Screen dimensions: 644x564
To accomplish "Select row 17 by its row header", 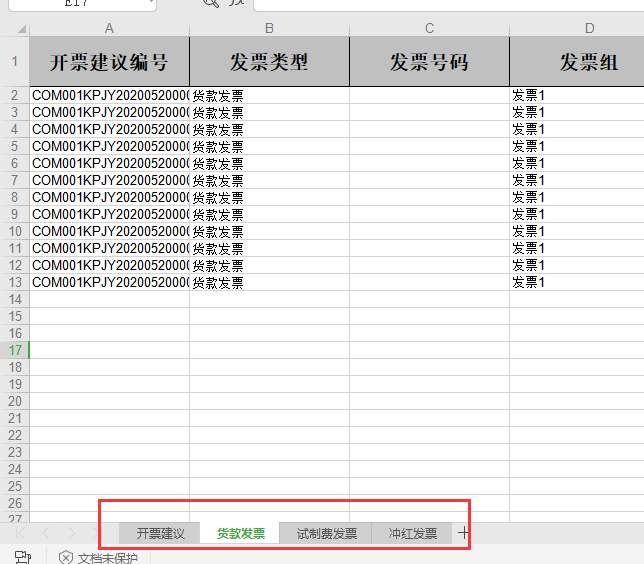I will pyautogui.click(x=14, y=350).
